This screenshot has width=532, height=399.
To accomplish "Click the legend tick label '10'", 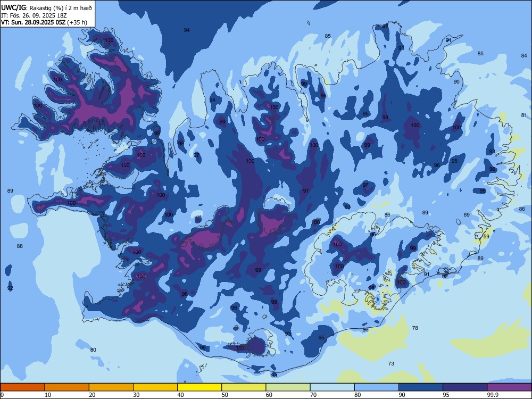I will tap(48, 395).
